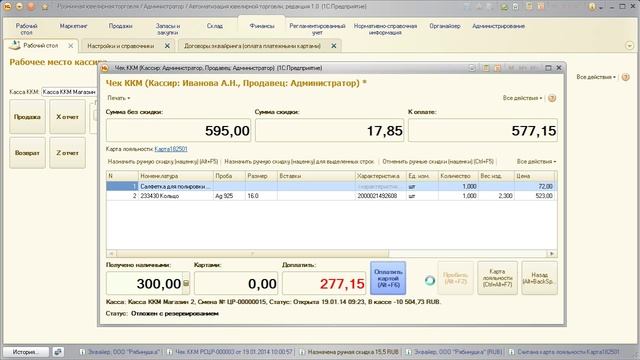Open 'Нормативно-справочная информация' section
This screenshot has width=640, height=360.
(x=385, y=29)
